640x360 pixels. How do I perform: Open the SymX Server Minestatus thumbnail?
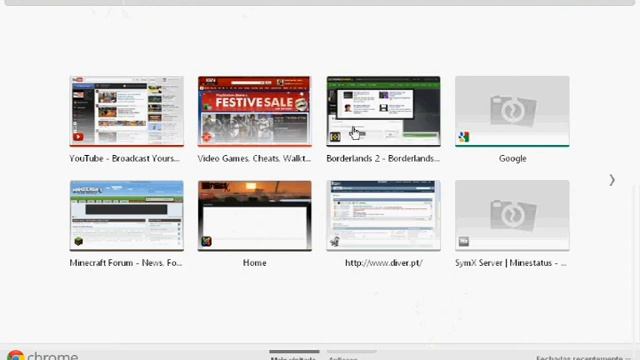point(512,216)
